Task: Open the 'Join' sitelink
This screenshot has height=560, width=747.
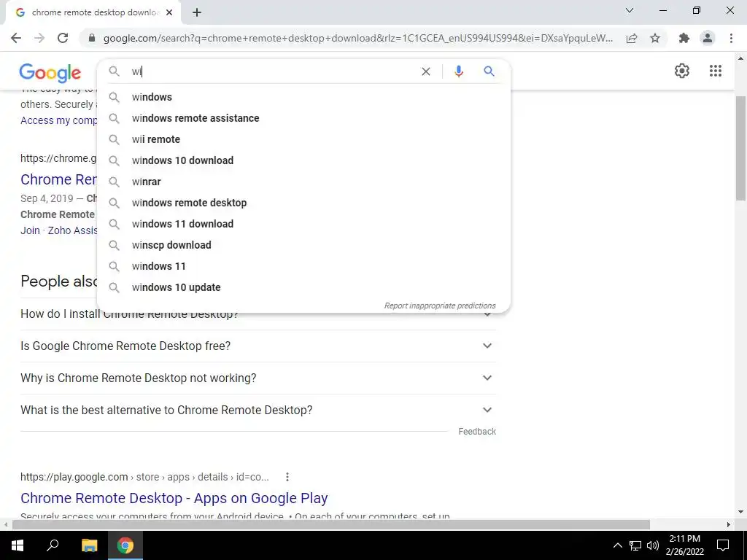Action: point(30,230)
